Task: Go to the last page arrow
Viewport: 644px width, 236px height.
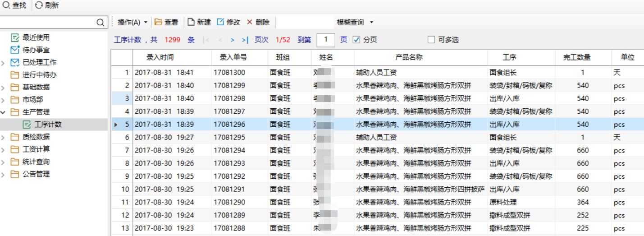Action: click(245, 40)
